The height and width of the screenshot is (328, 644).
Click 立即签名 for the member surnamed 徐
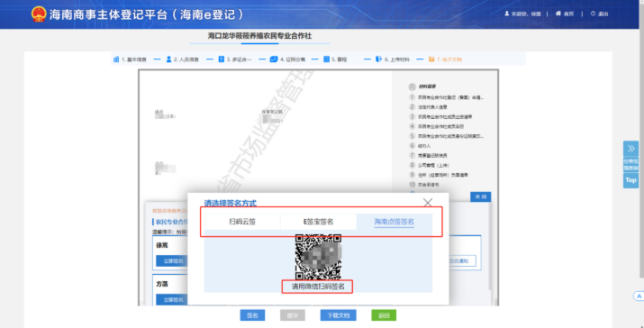[172, 260]
